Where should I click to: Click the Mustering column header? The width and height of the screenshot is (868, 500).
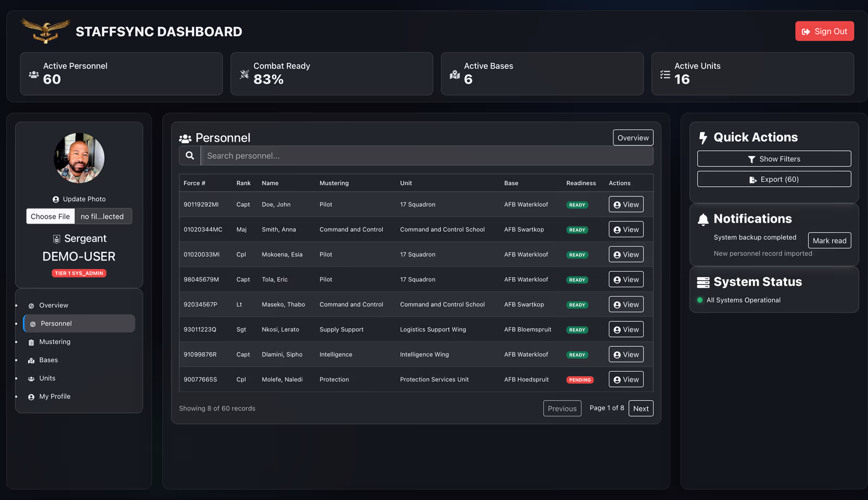point(334,183)
